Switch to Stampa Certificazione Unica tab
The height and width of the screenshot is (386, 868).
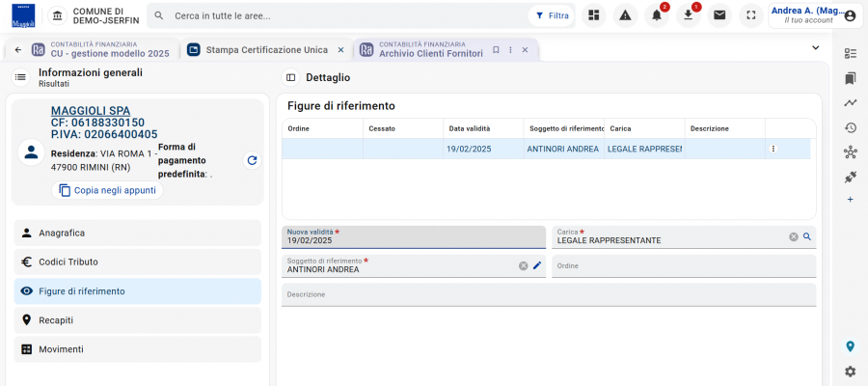267,50
